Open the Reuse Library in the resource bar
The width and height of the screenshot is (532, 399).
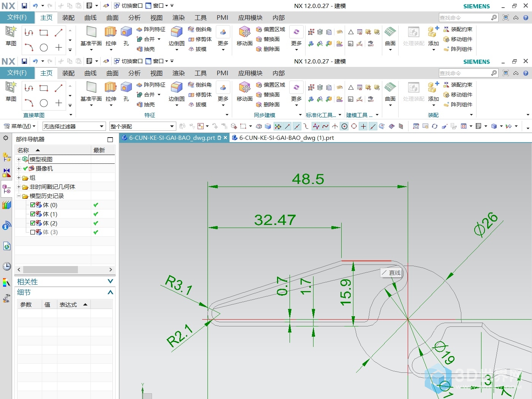(7, 205)
